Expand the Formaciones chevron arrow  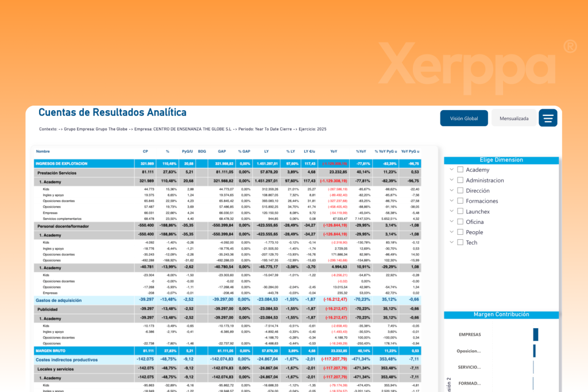point(452,201)
